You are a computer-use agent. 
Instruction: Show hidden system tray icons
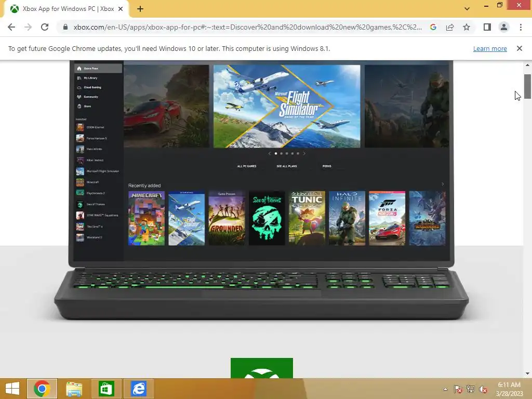pyautogui.click(x=445, y=389)
